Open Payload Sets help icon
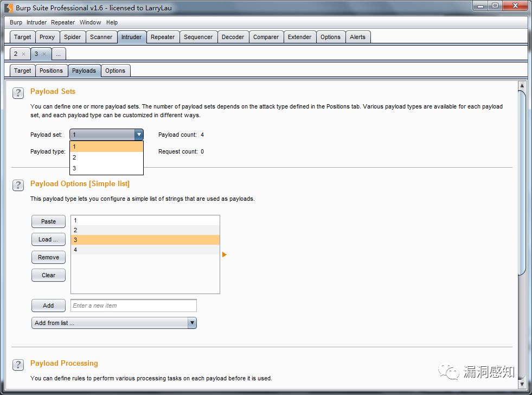The width and height of the screenshot is (532, 395). pyautogui.click(x=18, y=93)
